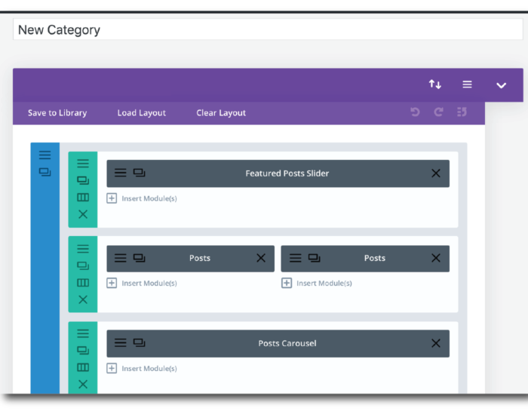Click the sort arrows icon in purple header

pyautogui.click(x=435, y=84)
